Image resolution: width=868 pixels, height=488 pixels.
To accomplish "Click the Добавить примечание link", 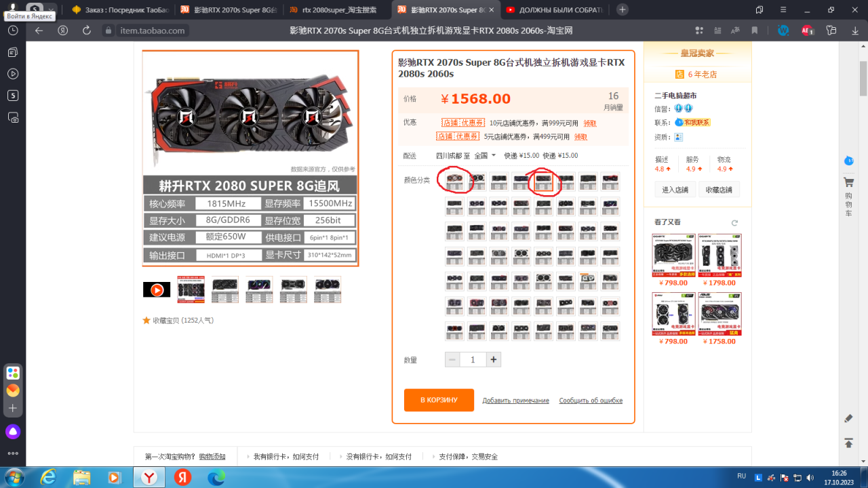I will [515, 401].
